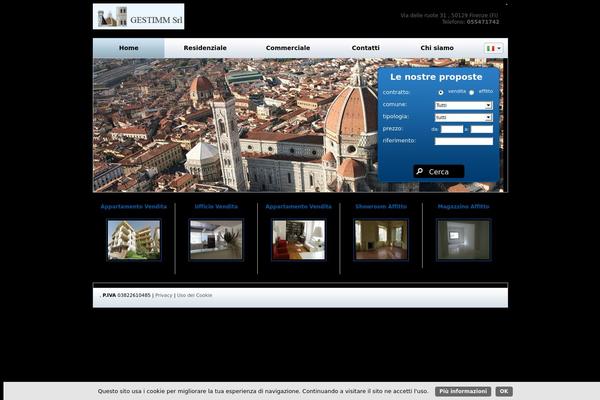Open the Italian flag language selector
The height and width of the screenshot is (400, 600).
click(x=494, y=48)
